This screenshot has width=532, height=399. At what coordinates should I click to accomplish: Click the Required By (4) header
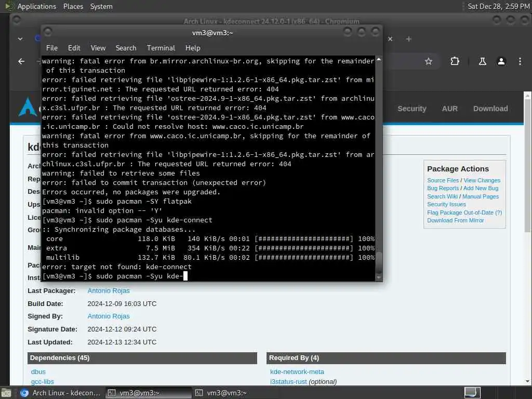tap(386, 358)
